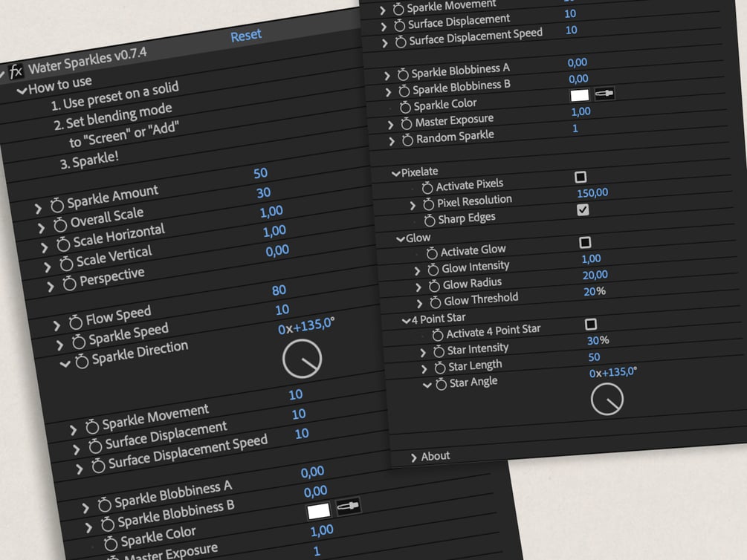Expand the Glow Intensity property

point(417,271)
